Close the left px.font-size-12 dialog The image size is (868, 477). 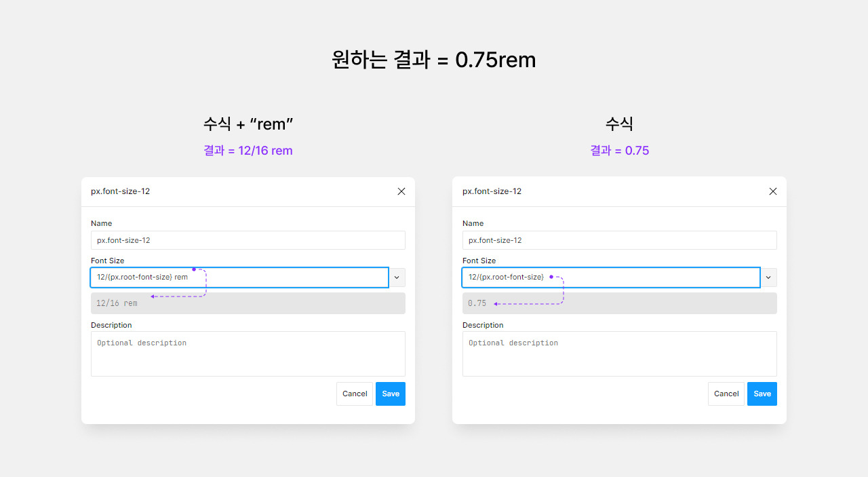401,191
